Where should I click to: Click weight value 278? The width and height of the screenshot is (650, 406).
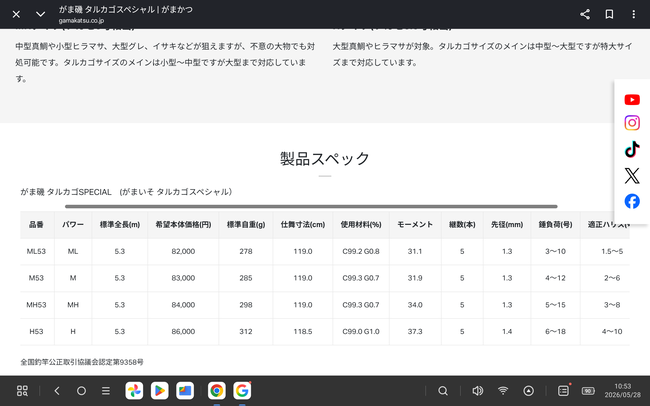click(246, 251)
